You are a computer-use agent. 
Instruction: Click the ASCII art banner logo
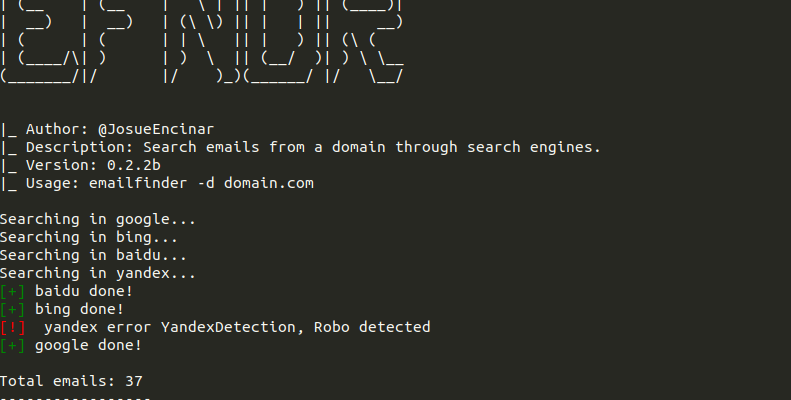(202, 42)
